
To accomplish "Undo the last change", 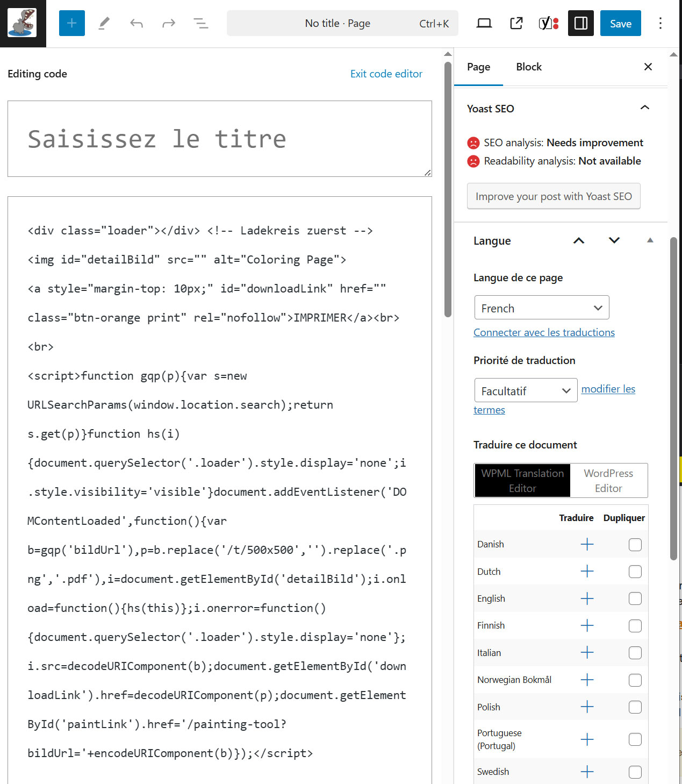I will pos(137,23).
